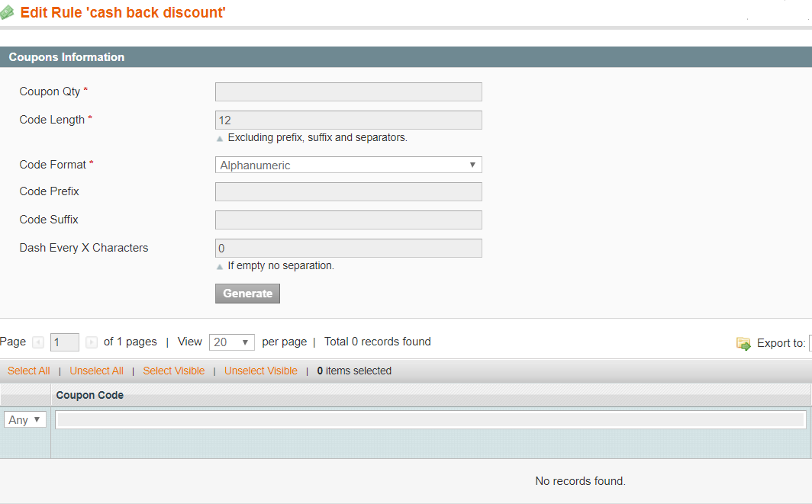Click the Select All link
Image resolution: width=812 pixels, height=504 pixels.
pyautogui.click(x=29, y=371)
